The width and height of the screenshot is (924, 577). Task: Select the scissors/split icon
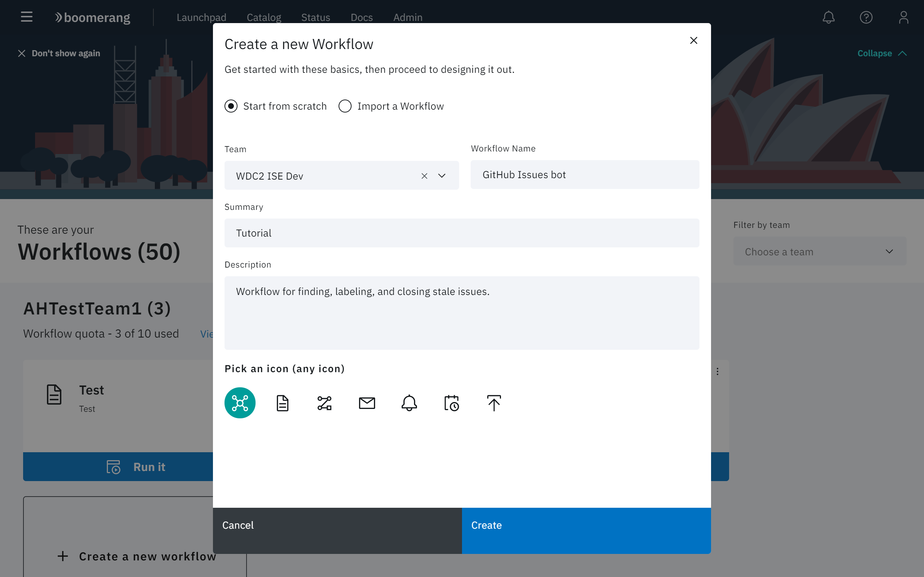[x=324, y=402]
